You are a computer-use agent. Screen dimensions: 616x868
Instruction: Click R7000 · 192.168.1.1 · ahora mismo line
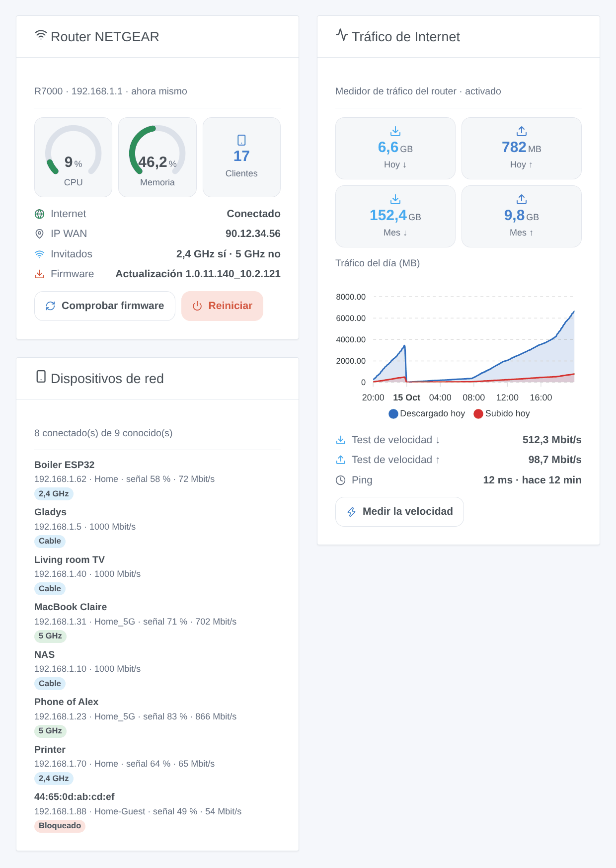click(x=111, y=91)
